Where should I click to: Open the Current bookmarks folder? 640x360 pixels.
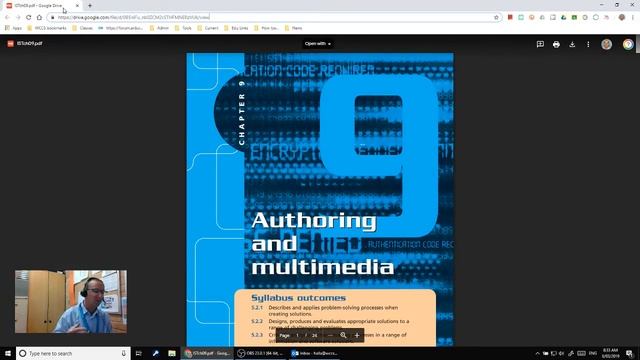(x=208, y=28)
